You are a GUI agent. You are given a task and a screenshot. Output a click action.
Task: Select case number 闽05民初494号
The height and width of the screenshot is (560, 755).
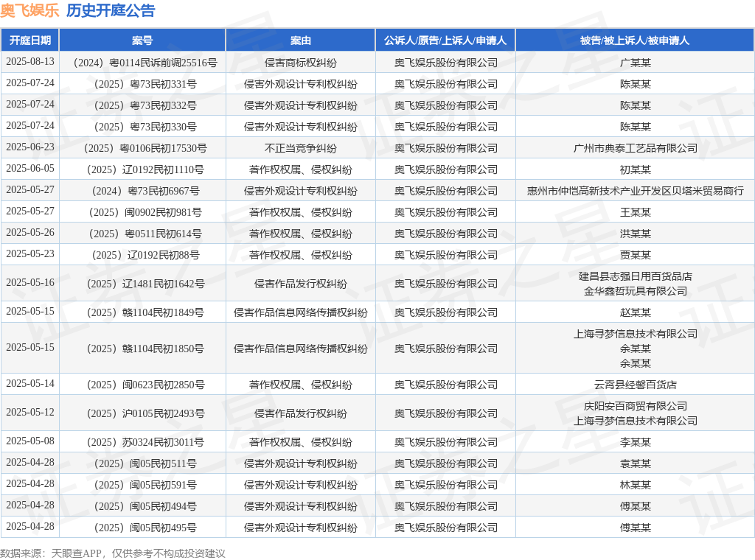click(145, 506)
